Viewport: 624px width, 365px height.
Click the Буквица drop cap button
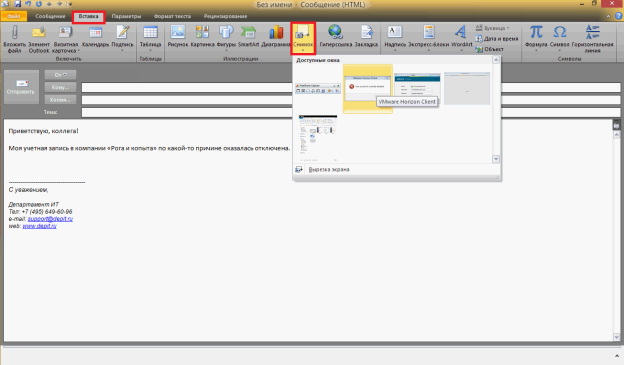(x=493, y=28)
